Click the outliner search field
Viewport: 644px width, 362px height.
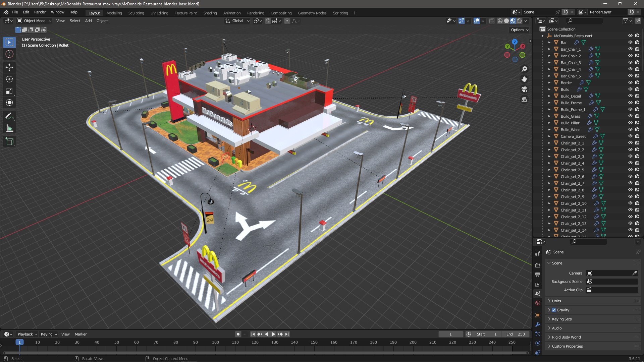[x=584, y=21]
